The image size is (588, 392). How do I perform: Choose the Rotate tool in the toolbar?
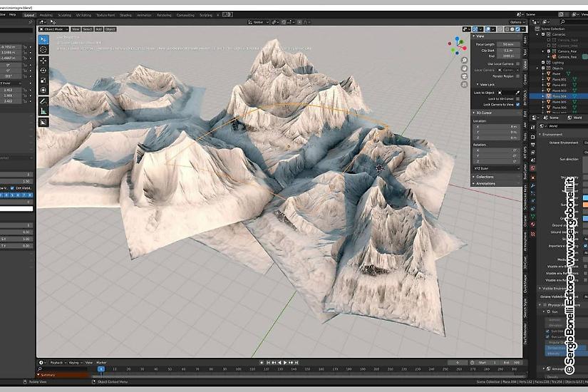(43, 70)
